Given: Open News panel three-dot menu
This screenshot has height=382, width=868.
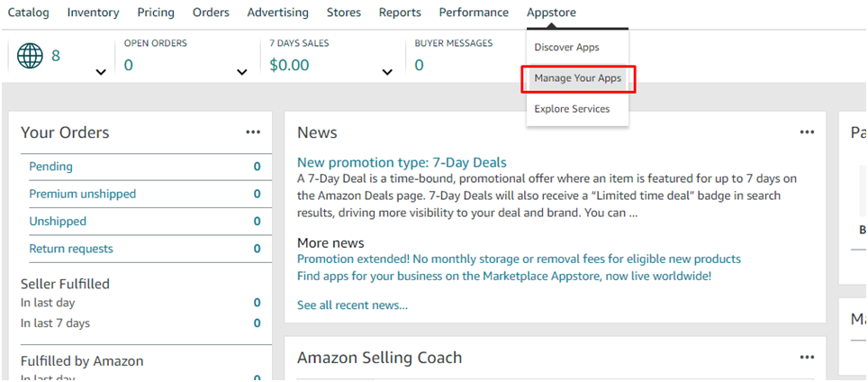Looking at the screenshot, I should 807,132.
